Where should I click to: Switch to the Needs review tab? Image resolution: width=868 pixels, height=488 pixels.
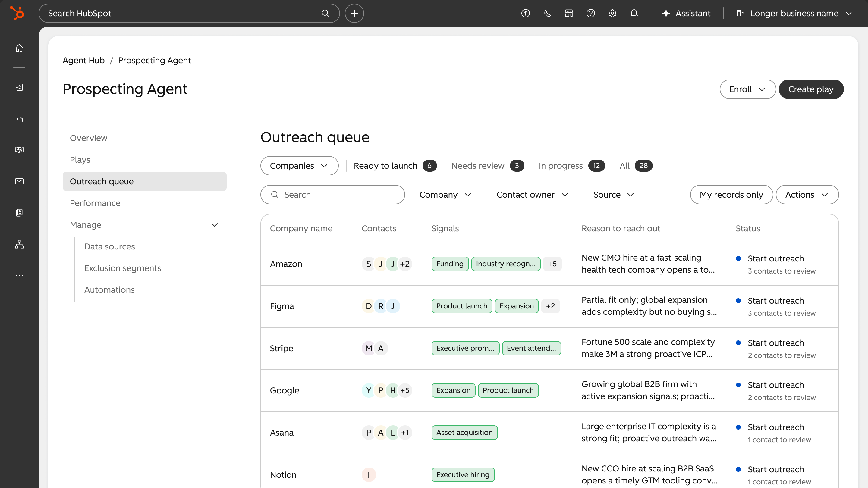(487, 166)
